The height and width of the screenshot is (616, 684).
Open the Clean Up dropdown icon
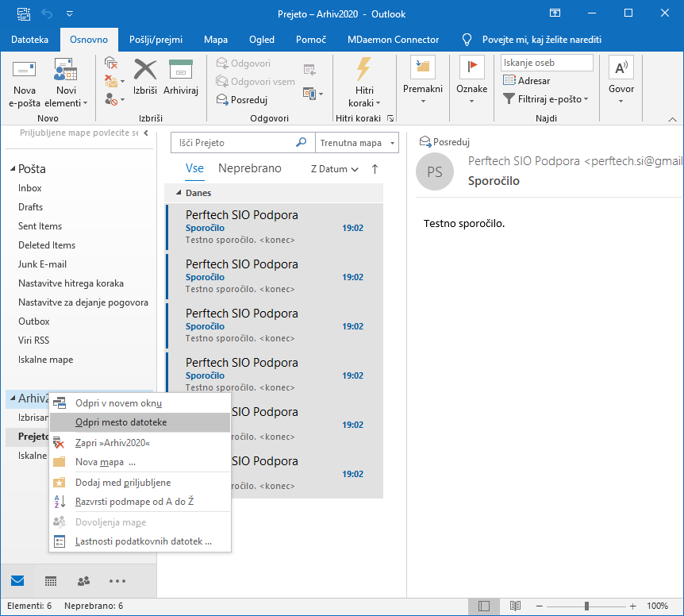point(114,81)
